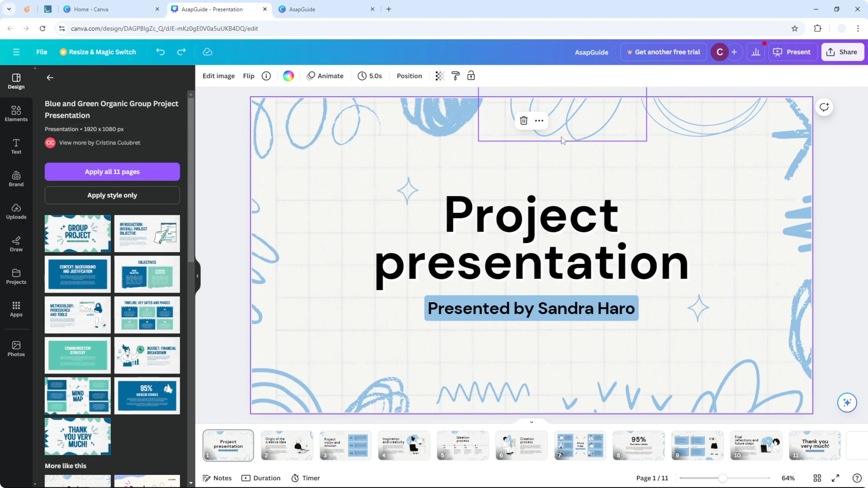The width and height of the screenshot is (868, 488).
Task: Open the help question mark button
Action: tap(857, 478)
